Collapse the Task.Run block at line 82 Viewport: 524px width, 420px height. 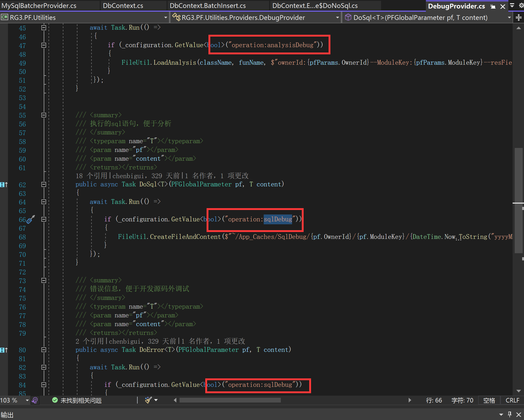pyautogui.click(x=44, y=367)
